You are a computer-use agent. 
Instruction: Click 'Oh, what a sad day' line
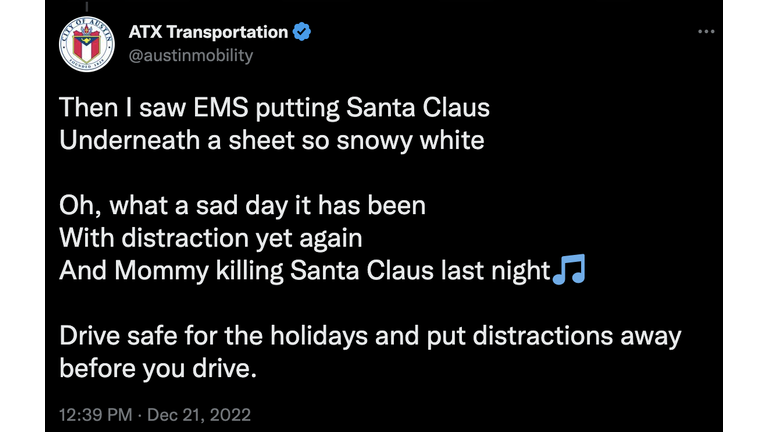(x=242, y=205)
